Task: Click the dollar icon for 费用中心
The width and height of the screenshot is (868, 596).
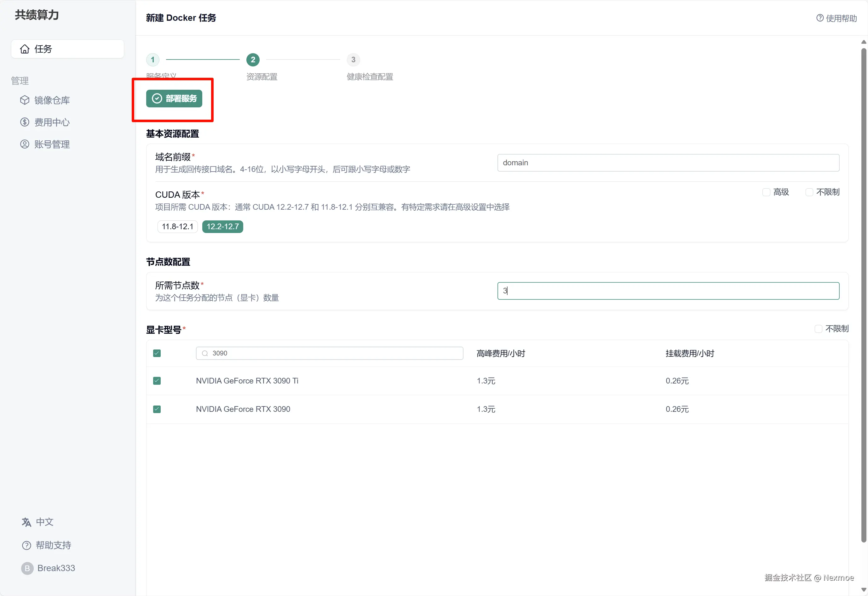Action: tap(25, 122)
